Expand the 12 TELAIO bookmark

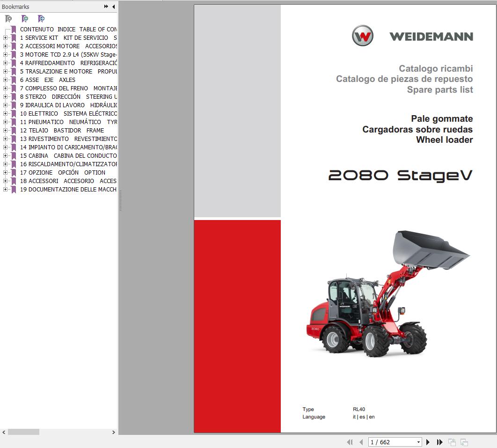point(5,130)
